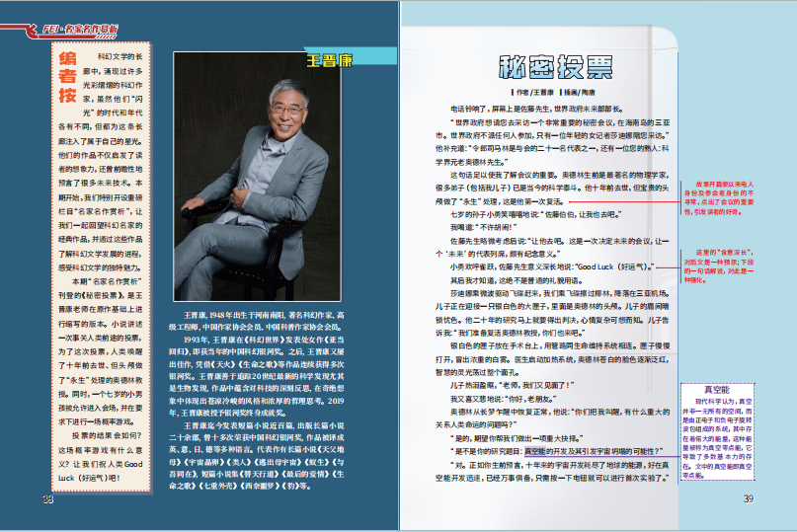
Task: Click the bio paragraph starting "1993年,王晋康在《科幻世界》"
Action: pyautogui.click(x=257, y=376)
